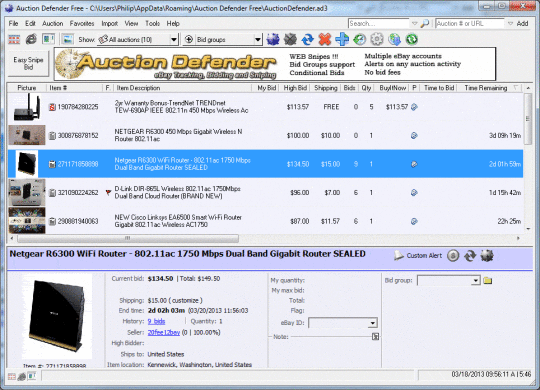Select the Cisco Linksys EA6500 row
The width and height of the screenshot is (540, 390).
[265, 221]
